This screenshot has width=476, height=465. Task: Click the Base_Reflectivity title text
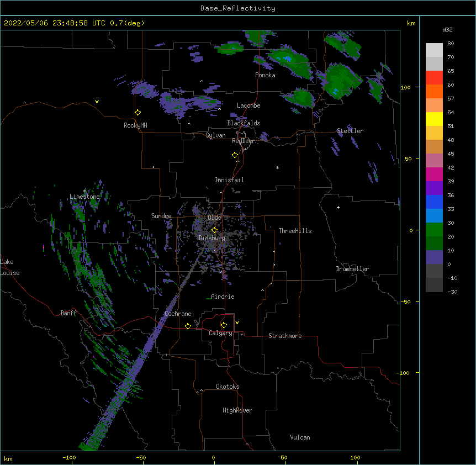click(238, 8)
